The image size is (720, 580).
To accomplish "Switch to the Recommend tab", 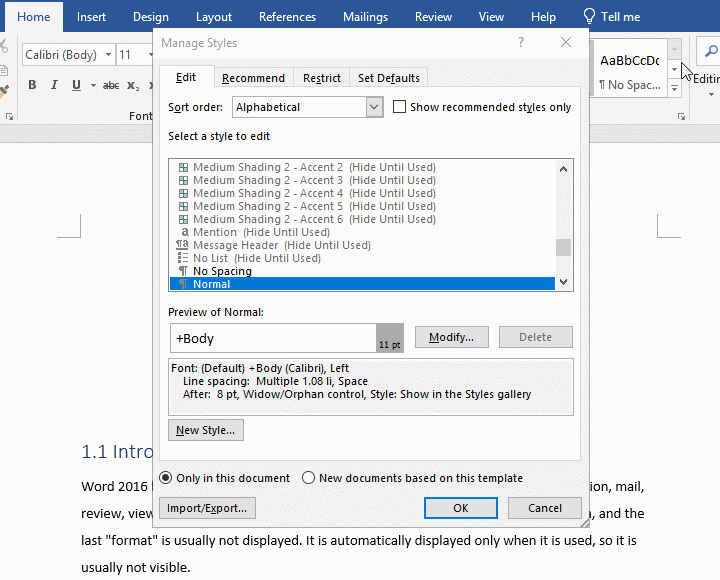I will coord(253,78).
